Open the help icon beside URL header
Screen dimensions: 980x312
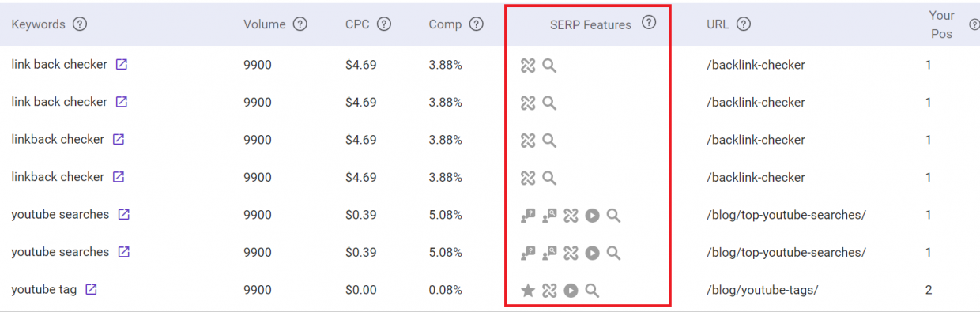(x=743, y=24)
